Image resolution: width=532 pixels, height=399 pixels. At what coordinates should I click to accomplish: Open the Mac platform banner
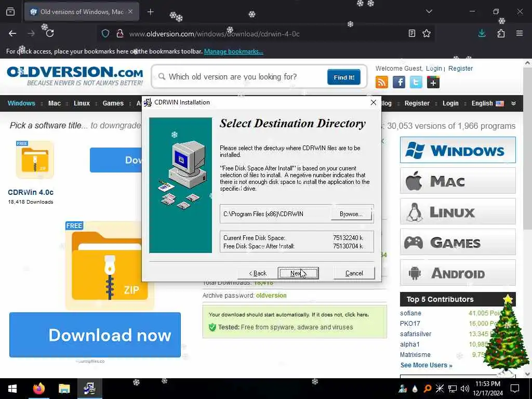pyautogui.click(x=458, y=180)
